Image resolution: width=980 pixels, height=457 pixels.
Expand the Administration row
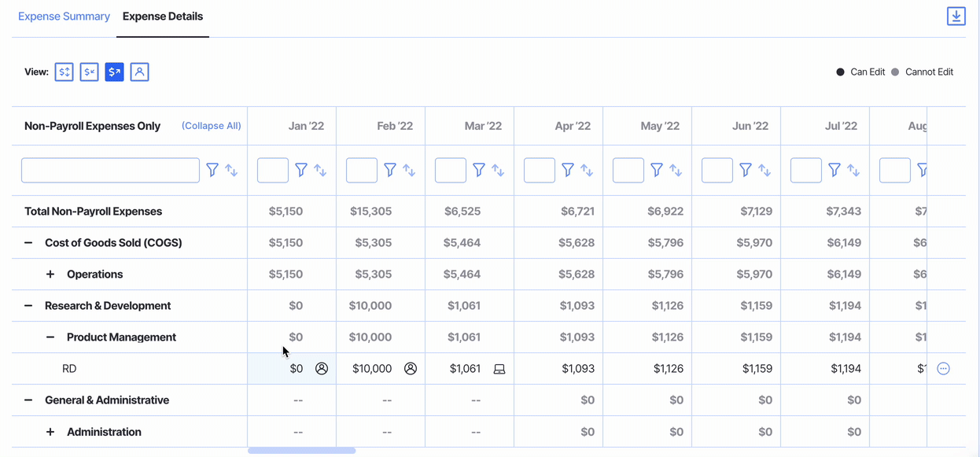coord(50,432)
